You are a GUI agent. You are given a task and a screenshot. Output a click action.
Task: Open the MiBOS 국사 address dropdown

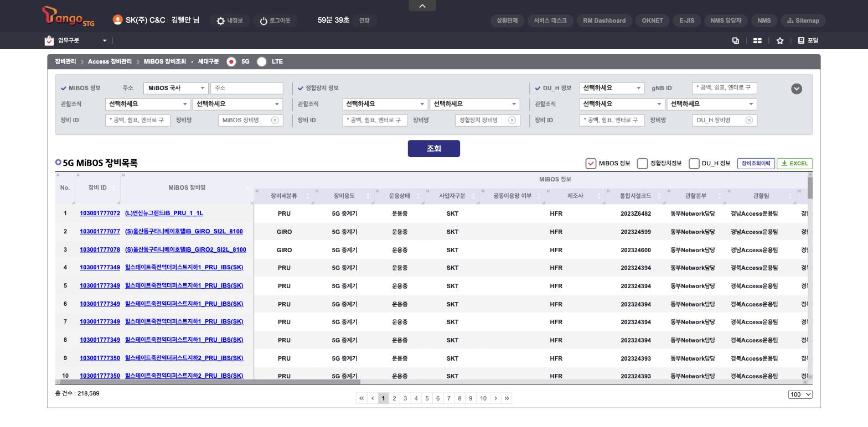[175, 88]
